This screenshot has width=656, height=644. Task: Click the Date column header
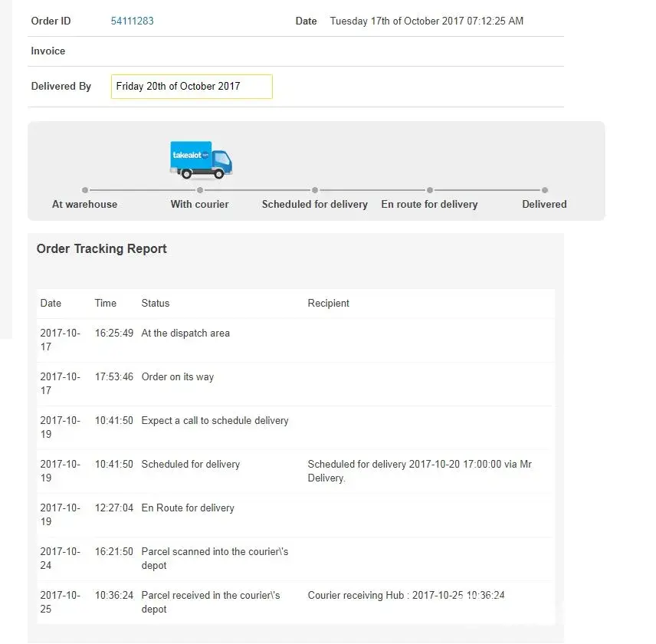coord(51,303)
